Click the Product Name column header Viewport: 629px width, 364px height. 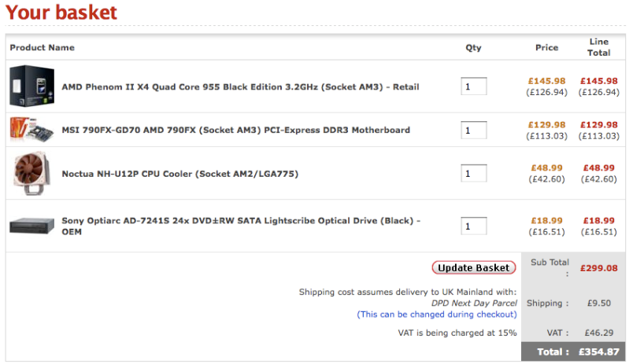coord(43,47)
